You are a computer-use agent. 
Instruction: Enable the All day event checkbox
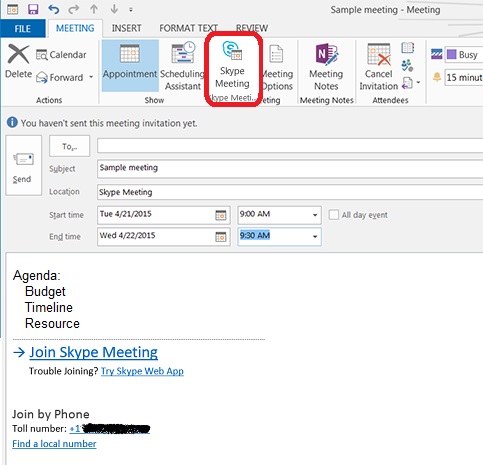(334, 215)
